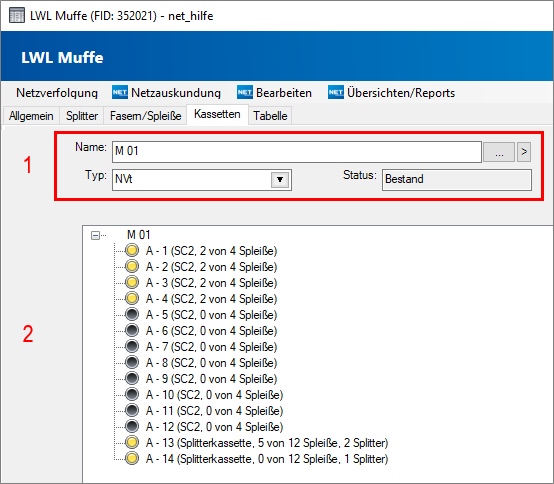Click the dark cassette icon of A - 12
The width and height of the screenshot is (554, 484).
click(132, 426)
